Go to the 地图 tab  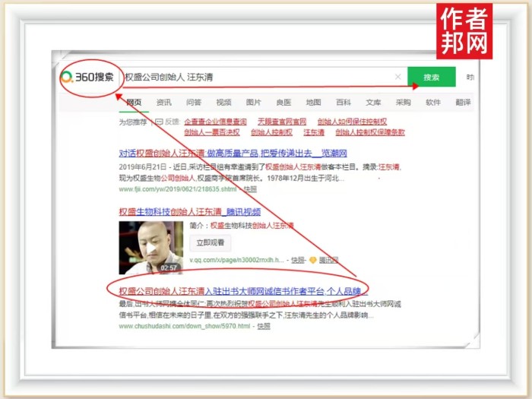coord(313,103)
